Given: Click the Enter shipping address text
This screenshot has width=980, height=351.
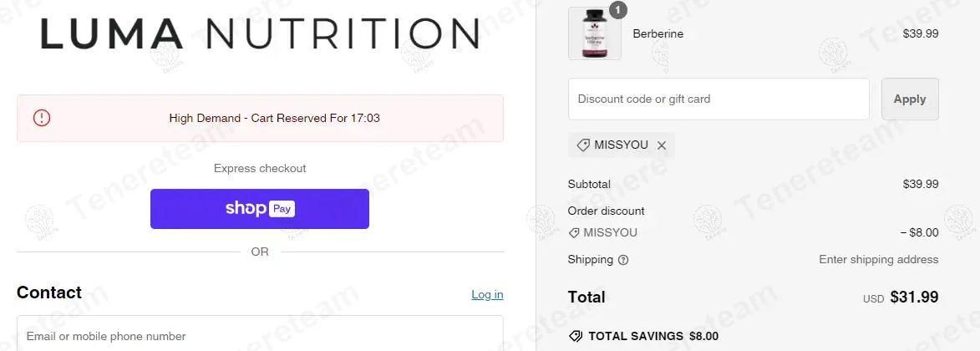Looking at the screenshot, I should tap(878, 259).
